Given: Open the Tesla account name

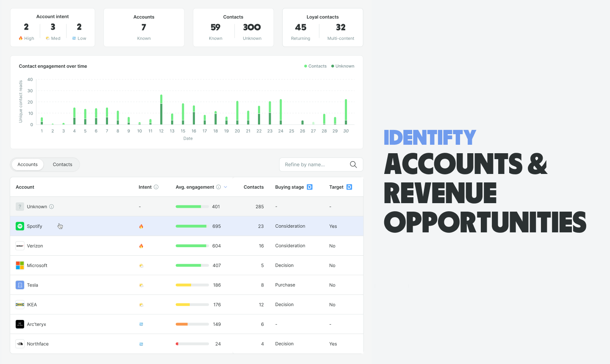Looking at the screenshot, I should click(x=33, y=285).
